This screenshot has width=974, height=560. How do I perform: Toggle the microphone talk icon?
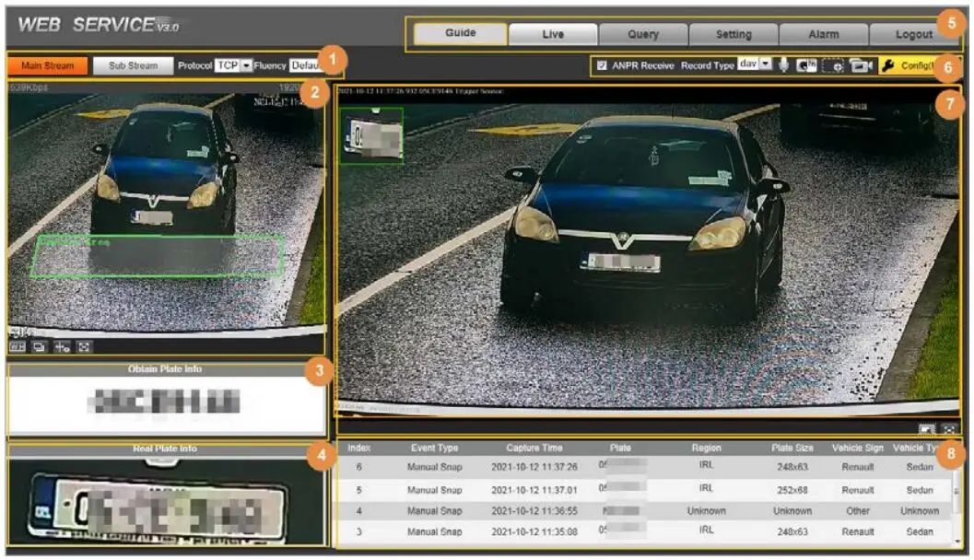tap(784, 66)
